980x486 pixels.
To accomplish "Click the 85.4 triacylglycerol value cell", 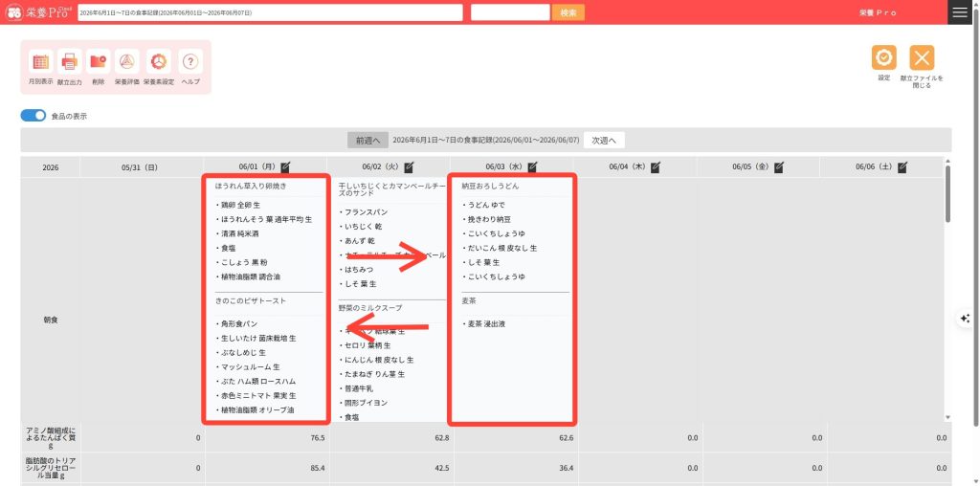I will click(x=268, y=467).
